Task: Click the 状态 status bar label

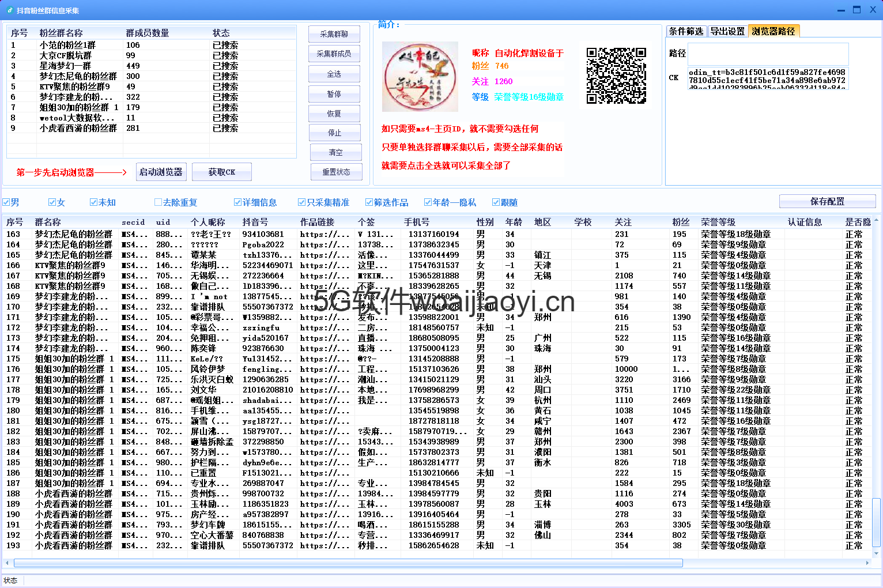Action: point(10,581)
